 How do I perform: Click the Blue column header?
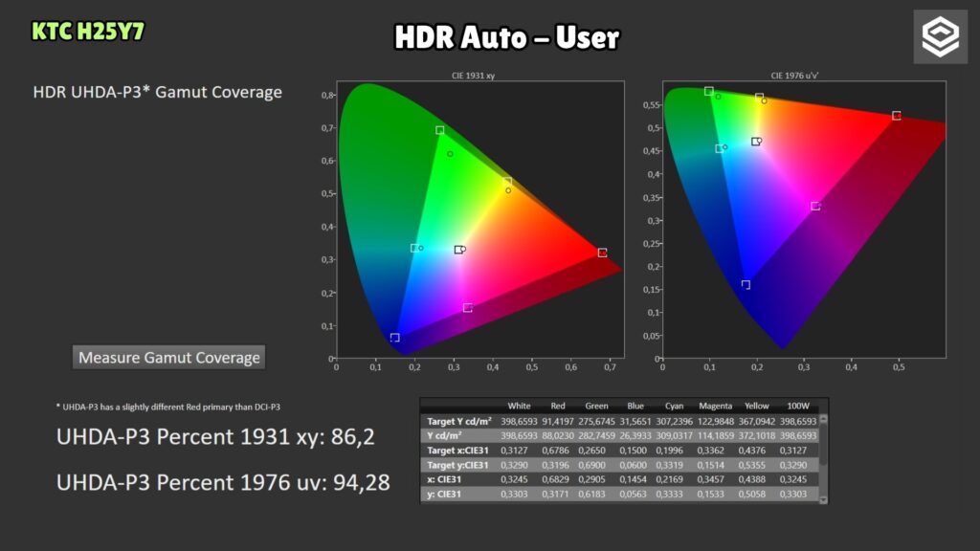coord(635,406)
